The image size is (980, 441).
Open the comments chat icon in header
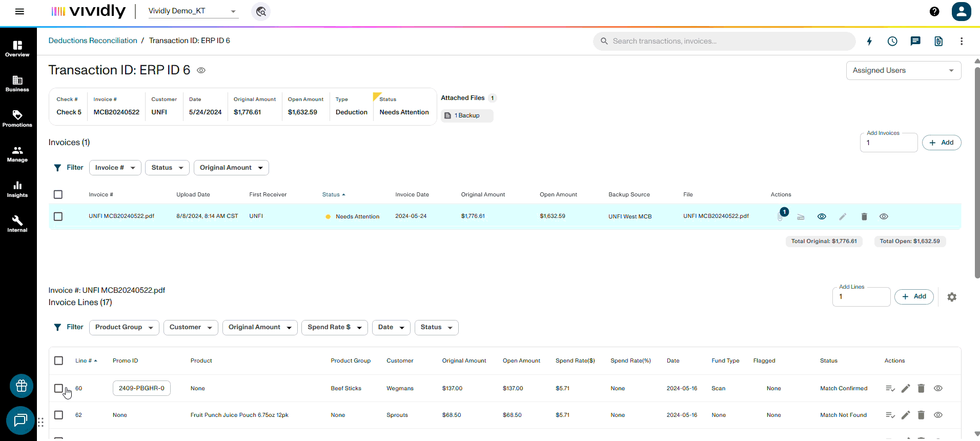click(x=915, y=41)
